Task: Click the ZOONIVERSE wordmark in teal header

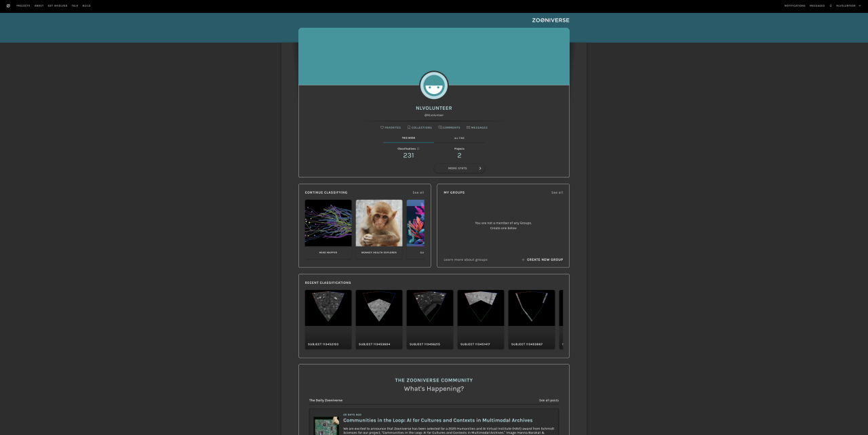Action: click(551, 20)
